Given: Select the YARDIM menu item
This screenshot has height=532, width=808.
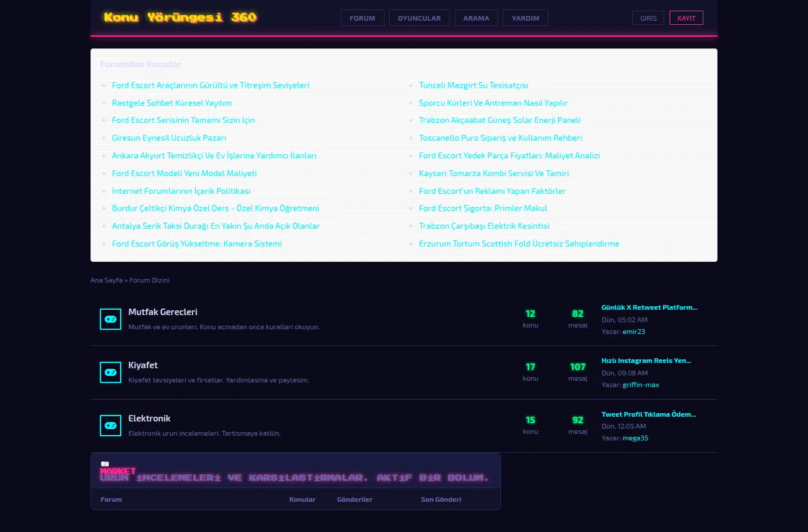Looking at the screenshot, I should point(526,18).
